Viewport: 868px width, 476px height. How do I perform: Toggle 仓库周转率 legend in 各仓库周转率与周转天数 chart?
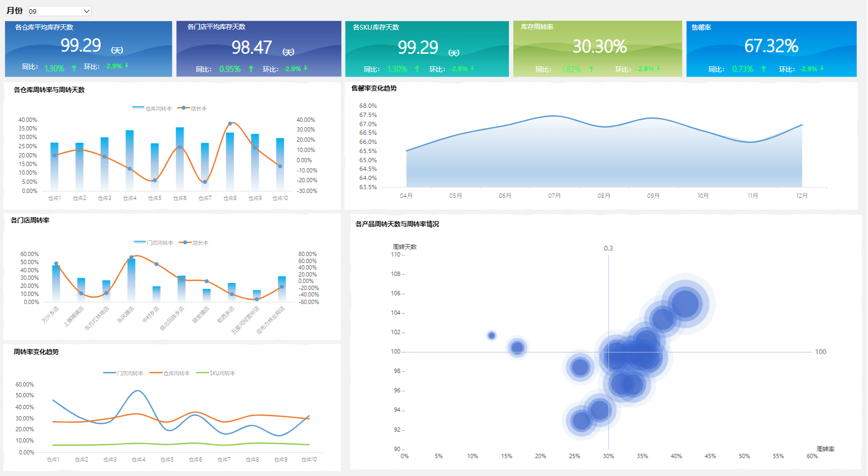152,108
